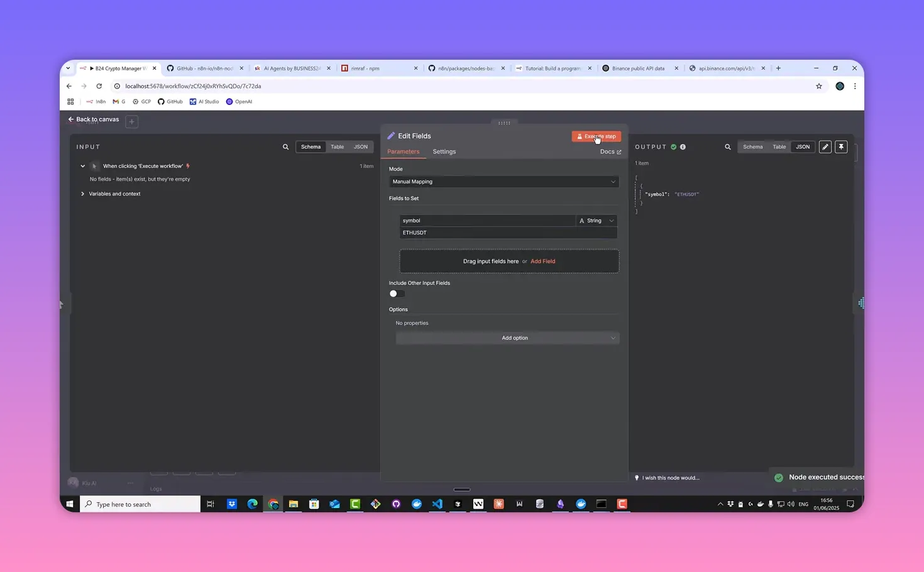Click the edit output pencil icon
The height and width of the screenshot is (572, 924).
(x=825, y=147)
